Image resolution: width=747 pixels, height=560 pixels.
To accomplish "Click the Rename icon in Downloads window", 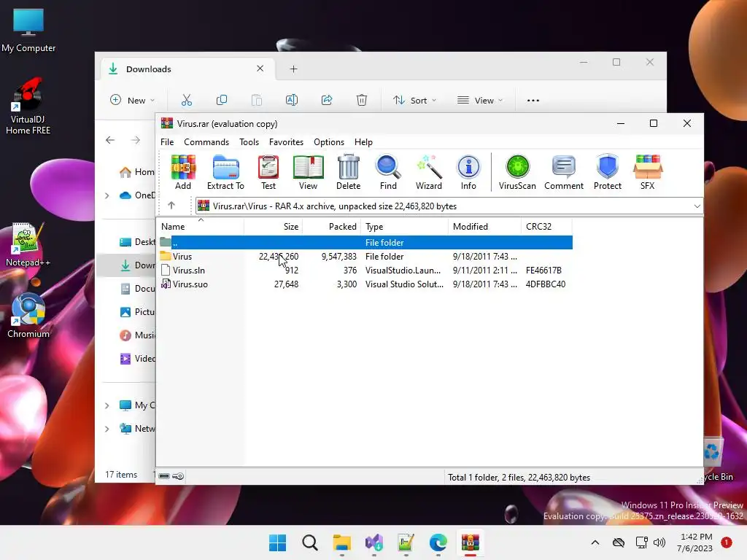I will pos(292,100).
